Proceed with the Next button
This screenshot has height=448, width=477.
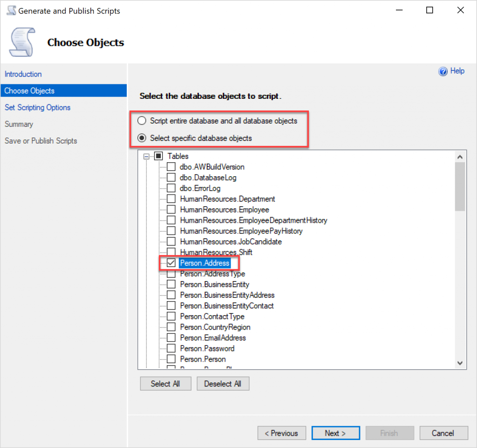coord(335,433)
